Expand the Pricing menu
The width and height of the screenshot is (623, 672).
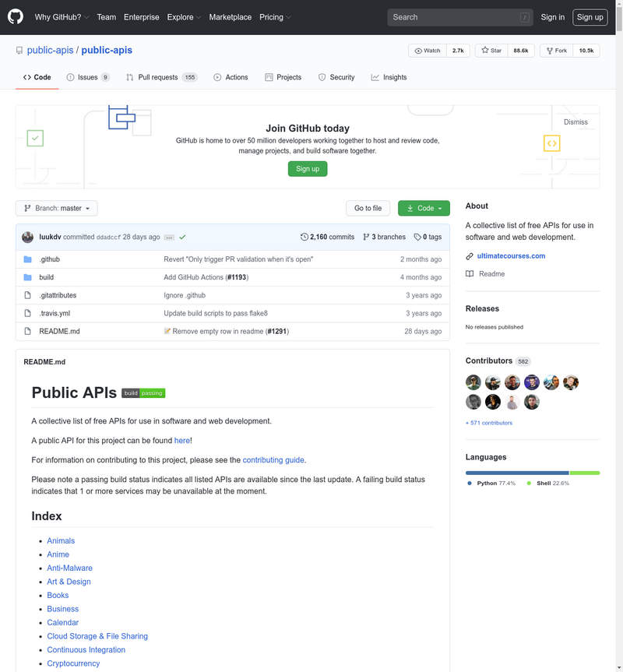[275, 17]
